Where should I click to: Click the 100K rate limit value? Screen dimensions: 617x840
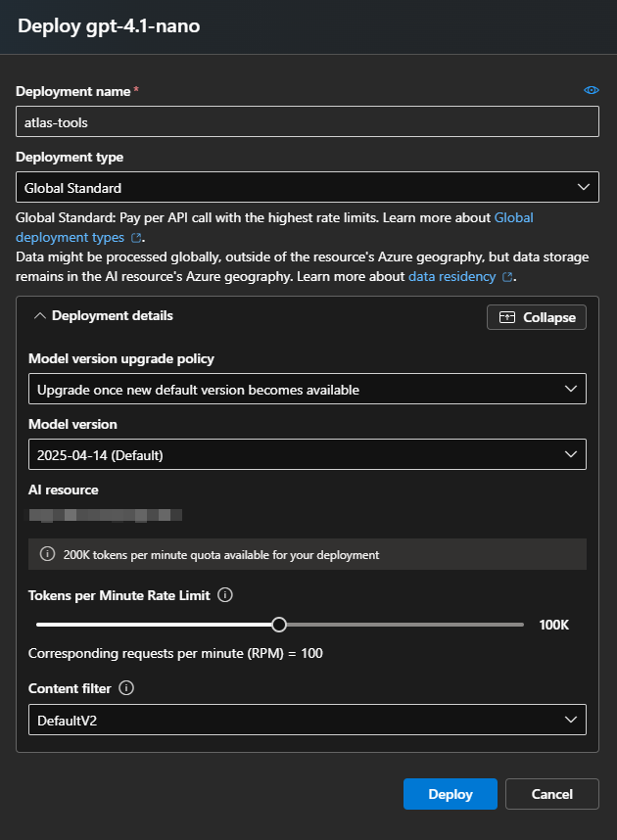pos(553,625)
